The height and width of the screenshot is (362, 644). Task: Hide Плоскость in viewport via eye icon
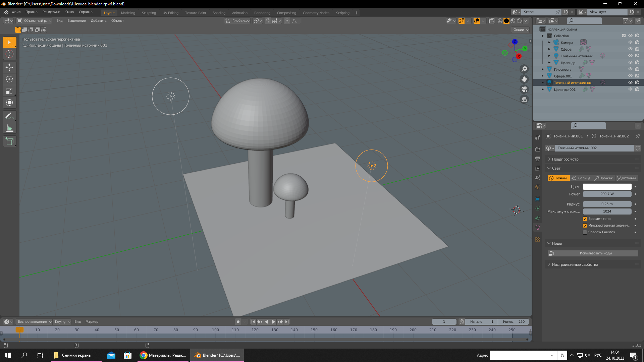pyautogui.click(x=630, y=69)
